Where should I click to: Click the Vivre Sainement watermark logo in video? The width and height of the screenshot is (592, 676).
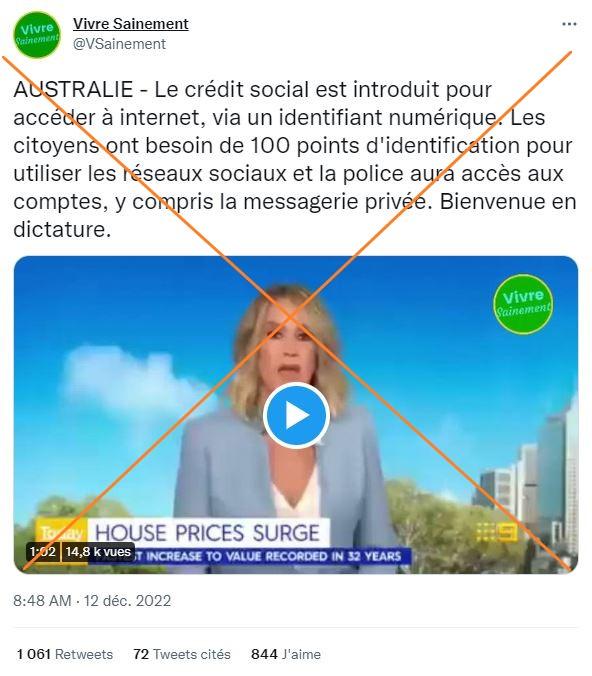click(x=523, y=304)
